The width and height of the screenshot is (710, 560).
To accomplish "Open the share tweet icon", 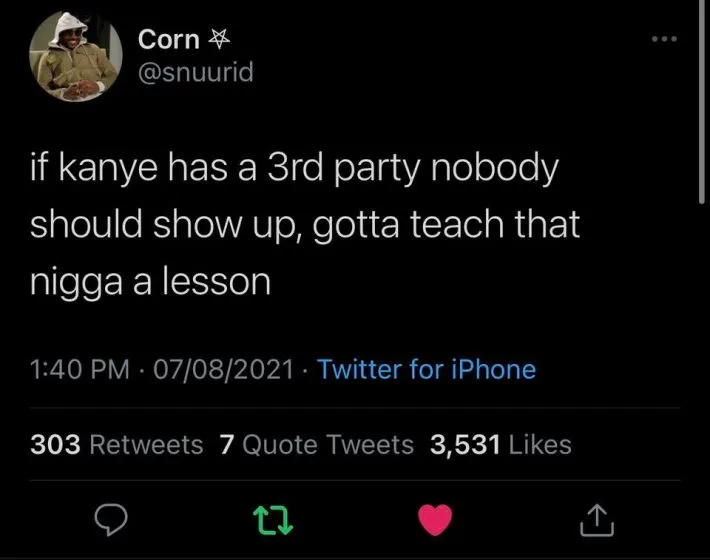I will click(x=597, y=520).
